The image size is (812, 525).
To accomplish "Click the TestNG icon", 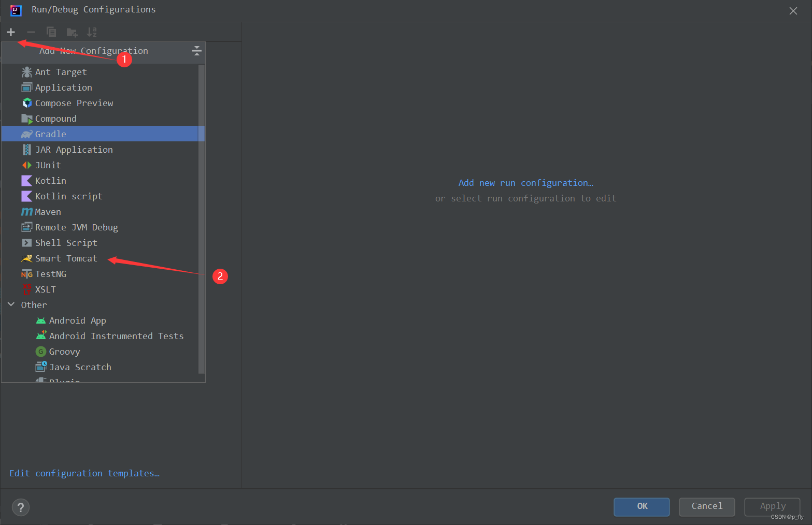I will point(27,274).
